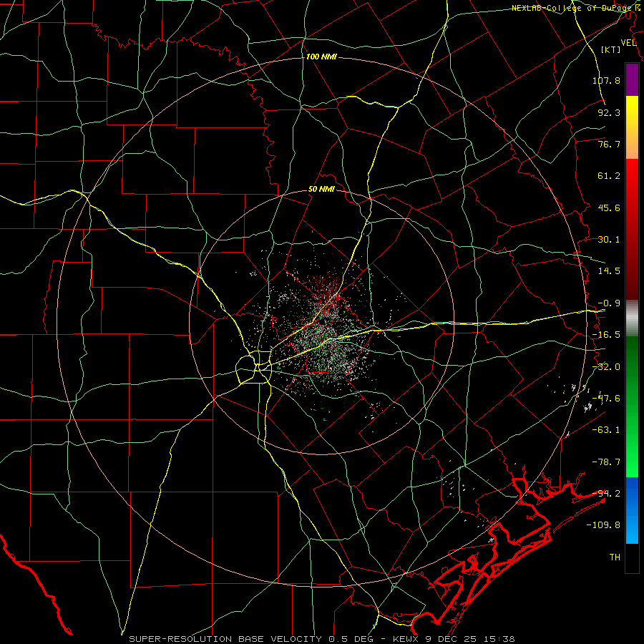
Task: Click the -0.9 velocity scale value
Action: (x=609, y=303)
